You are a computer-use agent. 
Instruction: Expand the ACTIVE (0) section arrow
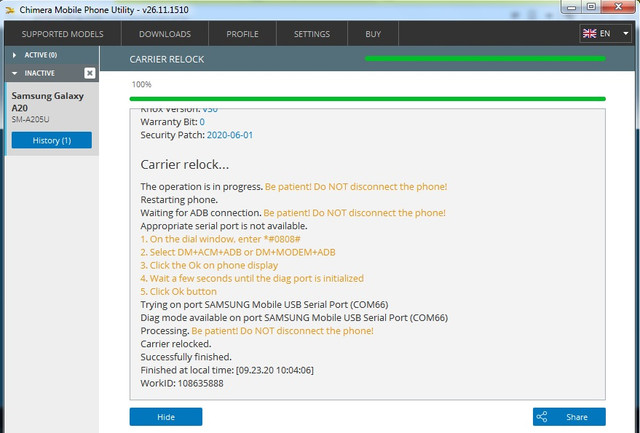14,55
